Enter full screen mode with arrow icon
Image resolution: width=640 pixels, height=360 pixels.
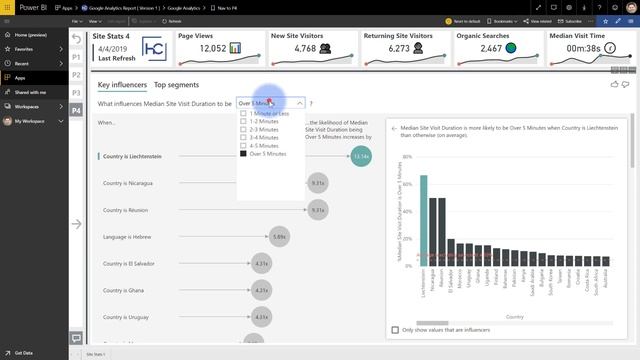[538, 7]
